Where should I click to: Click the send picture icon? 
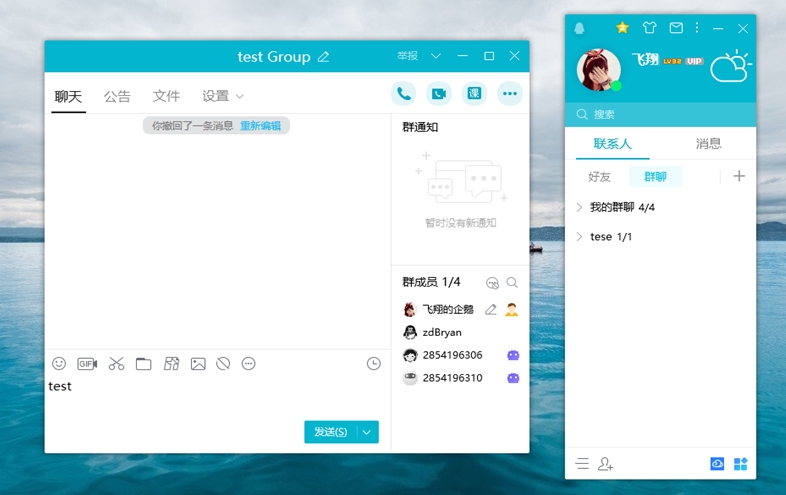[x=198, y=364]
